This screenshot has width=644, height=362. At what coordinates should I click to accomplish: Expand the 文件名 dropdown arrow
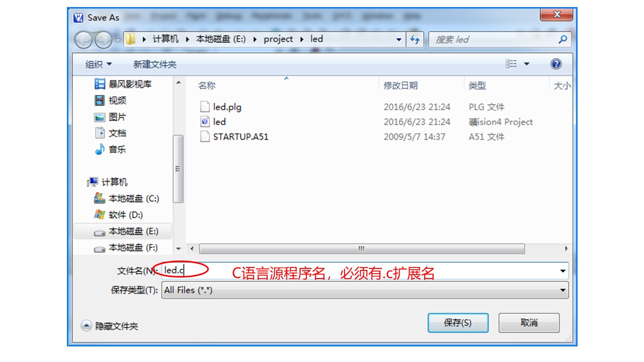click(x=562, y=270)
